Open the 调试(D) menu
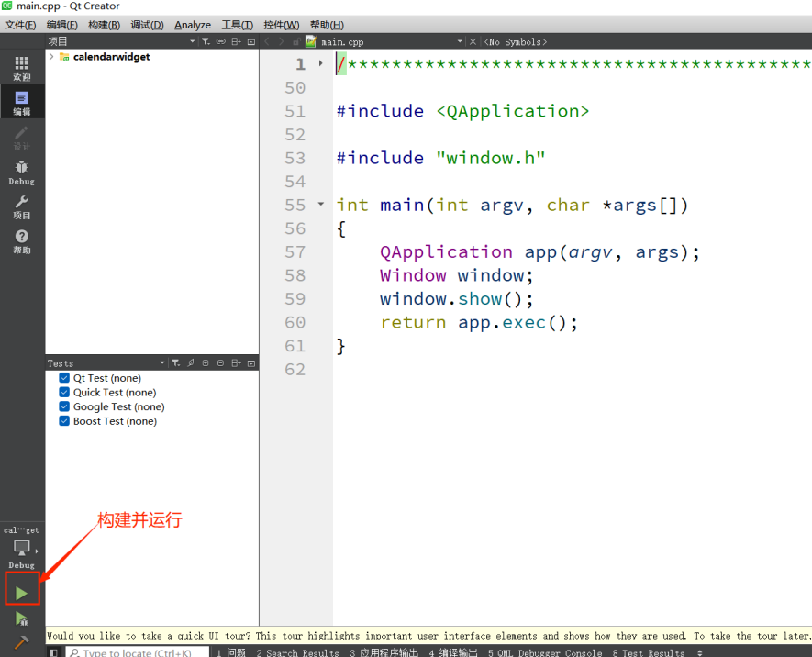This screenshot has width=812, height=657. coord(147,25)
